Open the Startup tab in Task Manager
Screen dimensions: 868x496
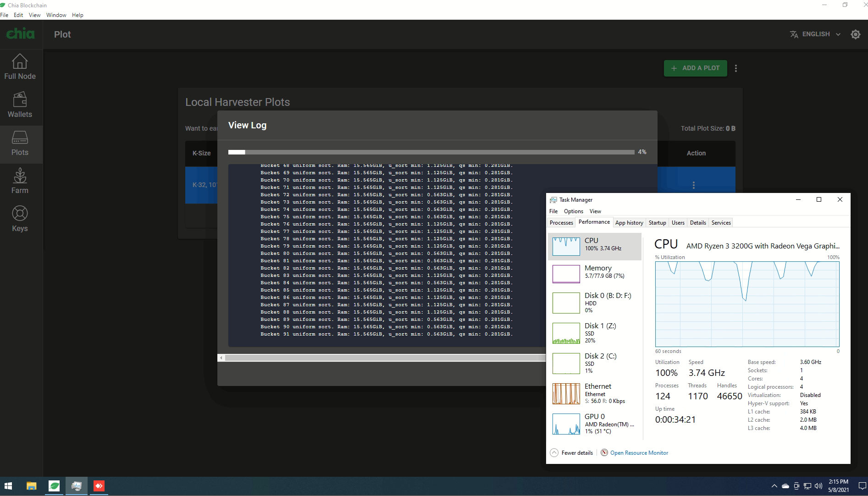point(657,223)
